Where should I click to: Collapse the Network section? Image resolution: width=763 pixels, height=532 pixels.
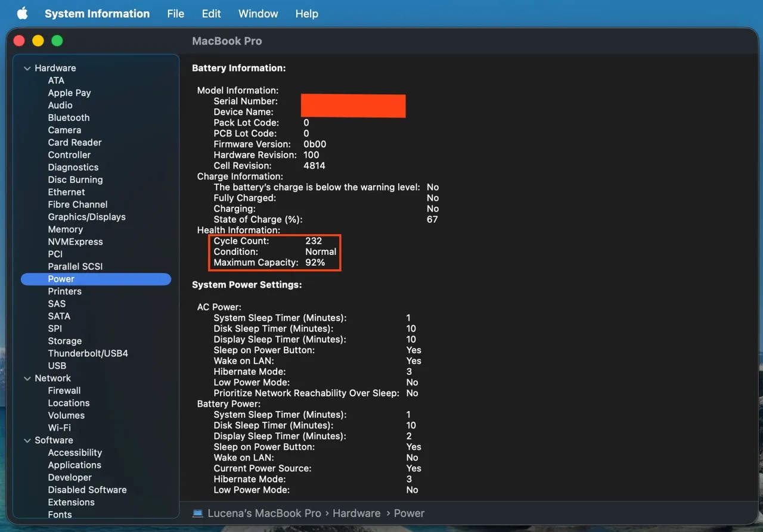(x=27, y=378)
